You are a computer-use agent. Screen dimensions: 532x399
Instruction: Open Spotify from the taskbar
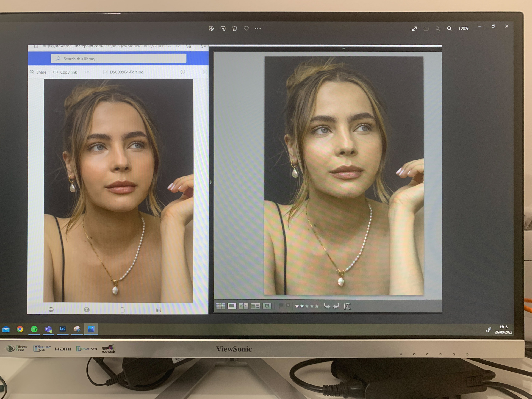(34, 329)
